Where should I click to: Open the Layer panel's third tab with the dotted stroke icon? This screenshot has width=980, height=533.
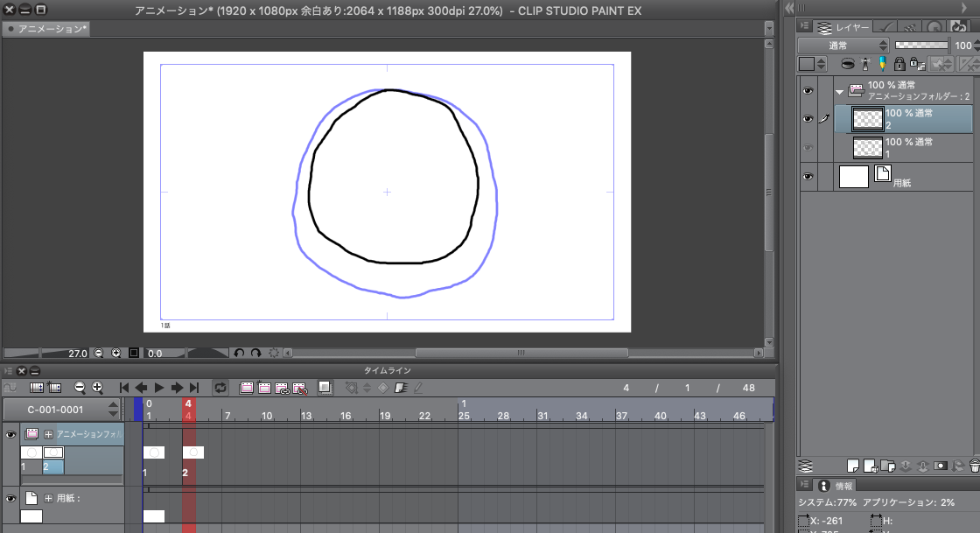[x=909, y=27]
